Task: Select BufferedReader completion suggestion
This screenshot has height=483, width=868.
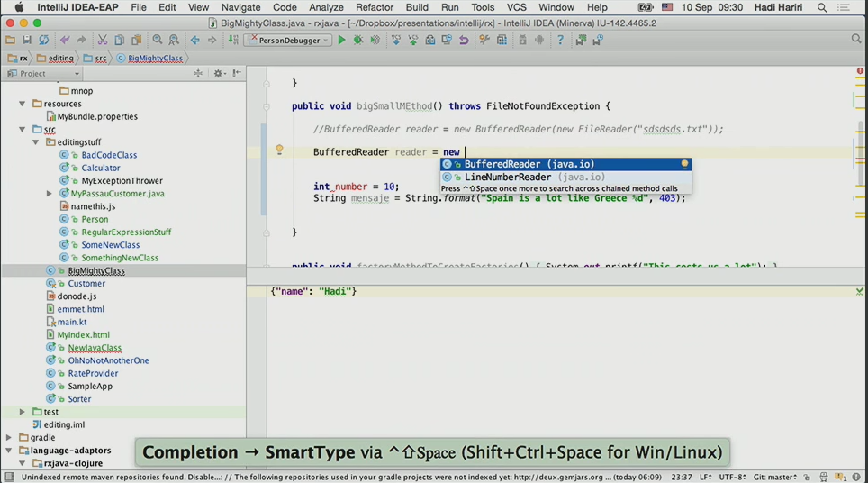Action: [565, 164]
